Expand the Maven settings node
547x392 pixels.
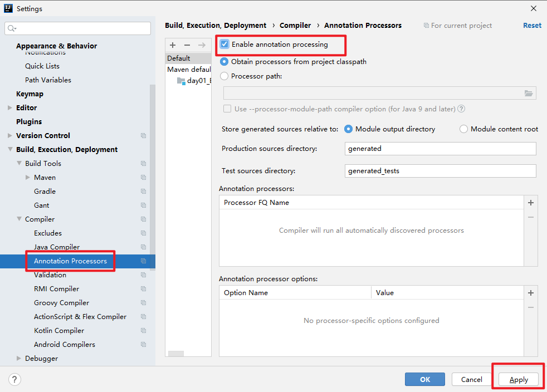click(x=28, y=178)
